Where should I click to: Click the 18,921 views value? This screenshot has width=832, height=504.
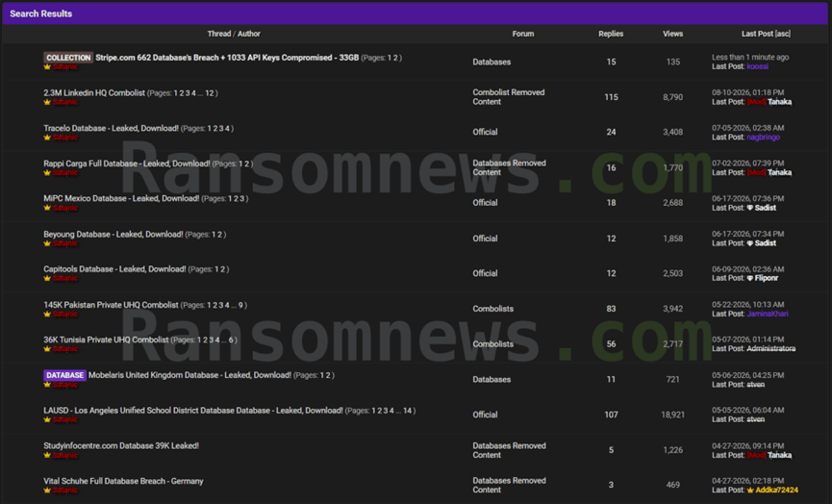[673, 415]
